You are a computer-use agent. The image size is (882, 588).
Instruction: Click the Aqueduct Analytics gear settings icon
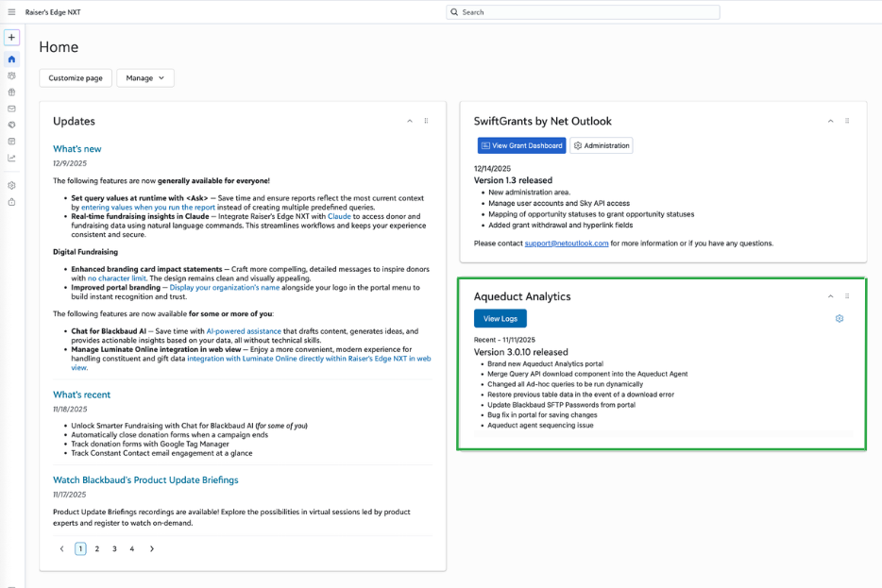click(x=839, y=319)
